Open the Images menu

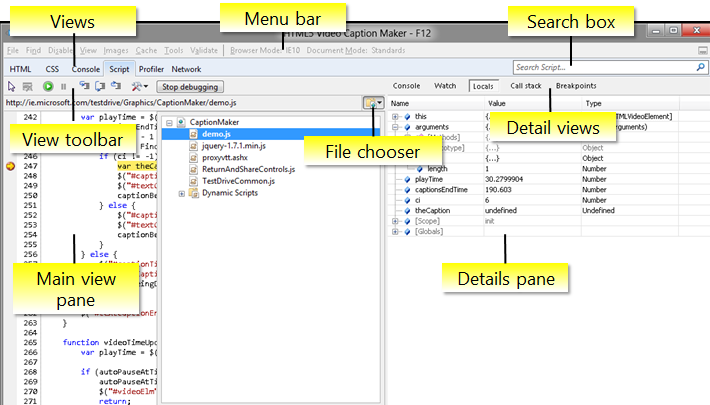(116, 50)
